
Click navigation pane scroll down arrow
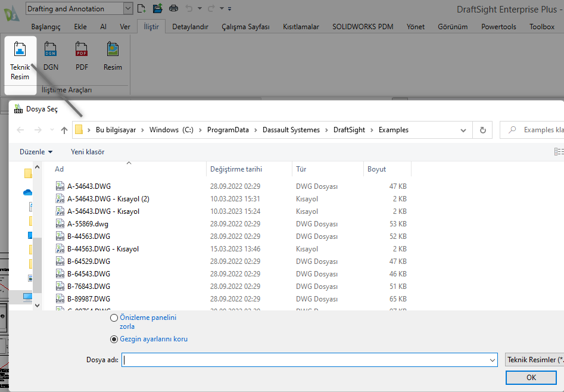[37, 305]
